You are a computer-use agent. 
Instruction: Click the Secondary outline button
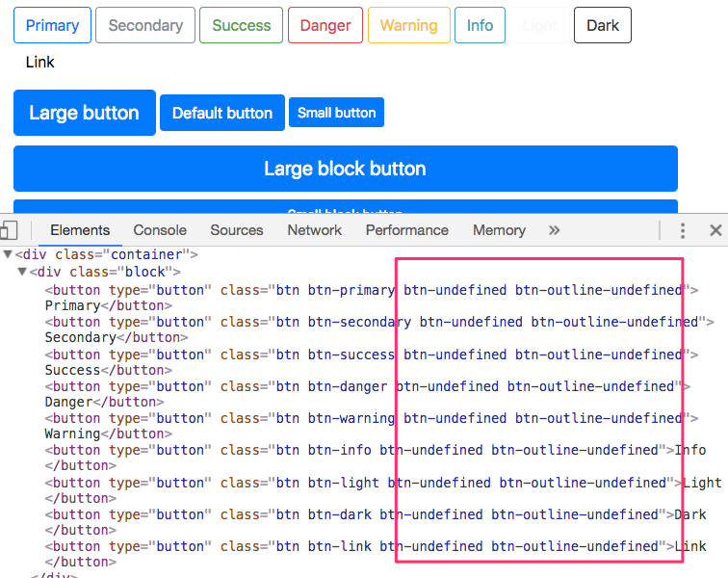coord(145,25)
